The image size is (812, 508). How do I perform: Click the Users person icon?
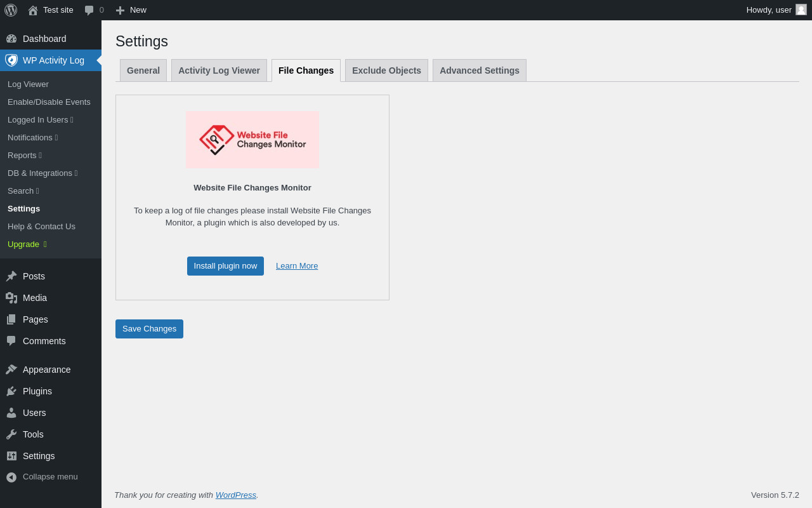point(11,413)
